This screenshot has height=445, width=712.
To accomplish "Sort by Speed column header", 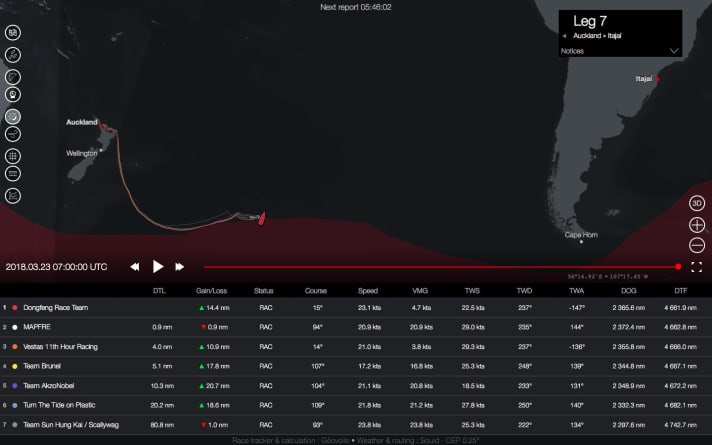I will (368, 291).
